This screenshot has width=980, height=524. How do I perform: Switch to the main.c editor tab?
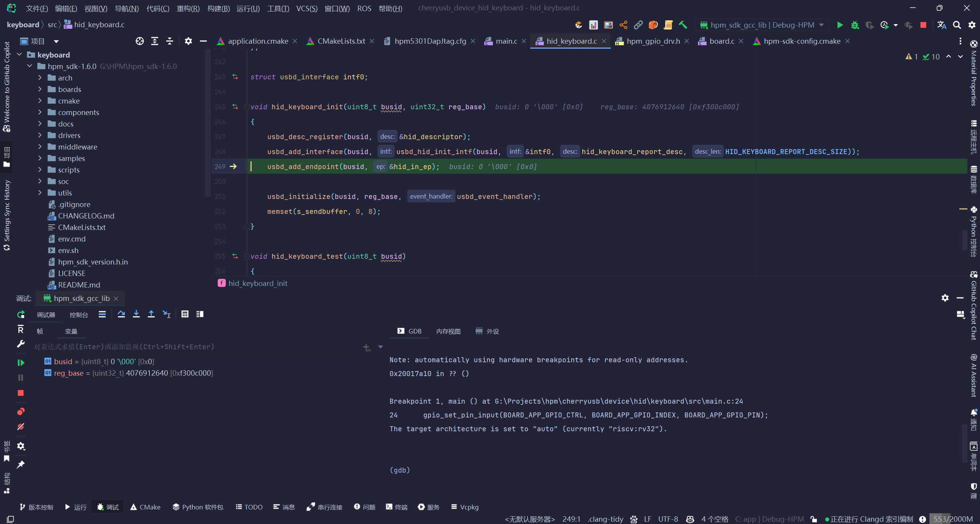coord(506,41)
